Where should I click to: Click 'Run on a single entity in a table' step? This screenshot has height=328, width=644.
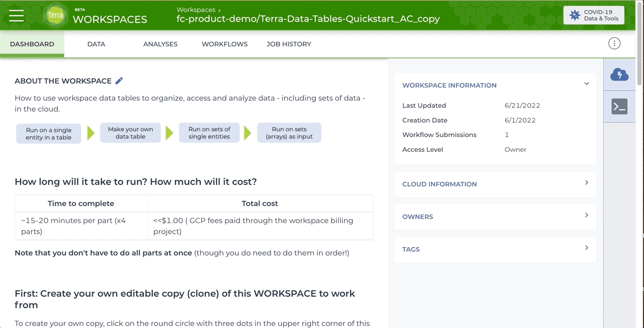(x=48, y=133)
